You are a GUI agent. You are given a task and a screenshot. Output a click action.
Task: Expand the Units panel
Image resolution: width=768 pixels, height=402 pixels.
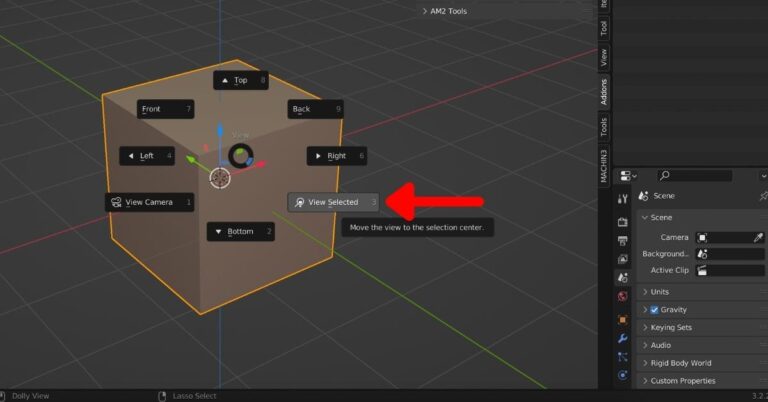tap(659, 292)
